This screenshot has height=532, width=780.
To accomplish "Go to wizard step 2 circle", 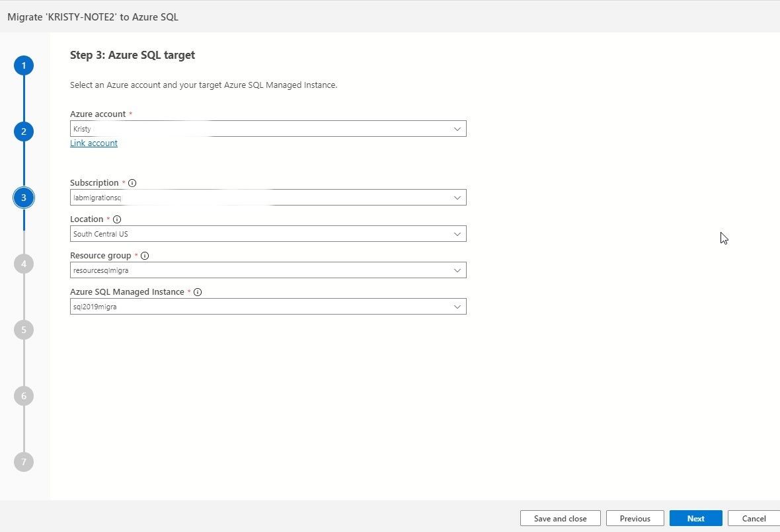I will (23, 132).
